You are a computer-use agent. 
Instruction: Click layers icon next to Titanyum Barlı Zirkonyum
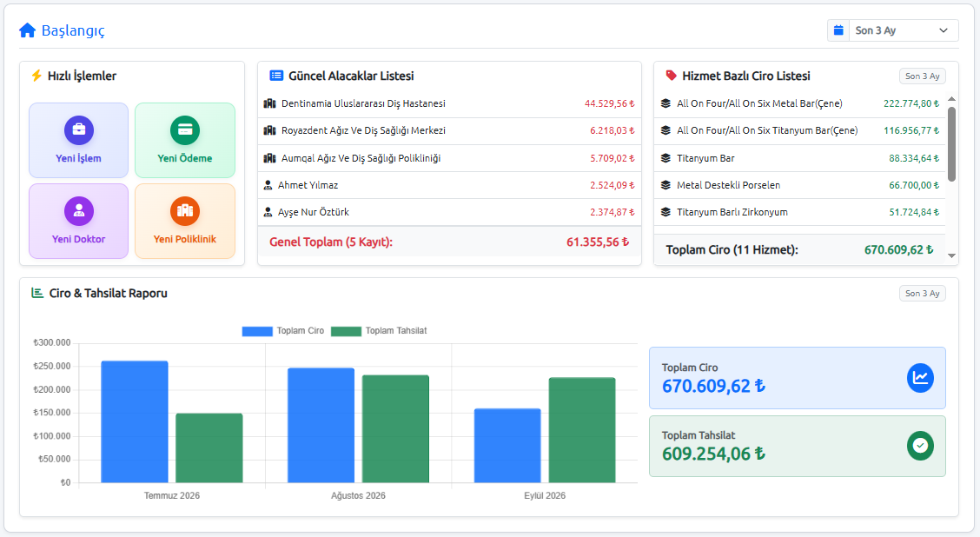(x=665, y=212)
